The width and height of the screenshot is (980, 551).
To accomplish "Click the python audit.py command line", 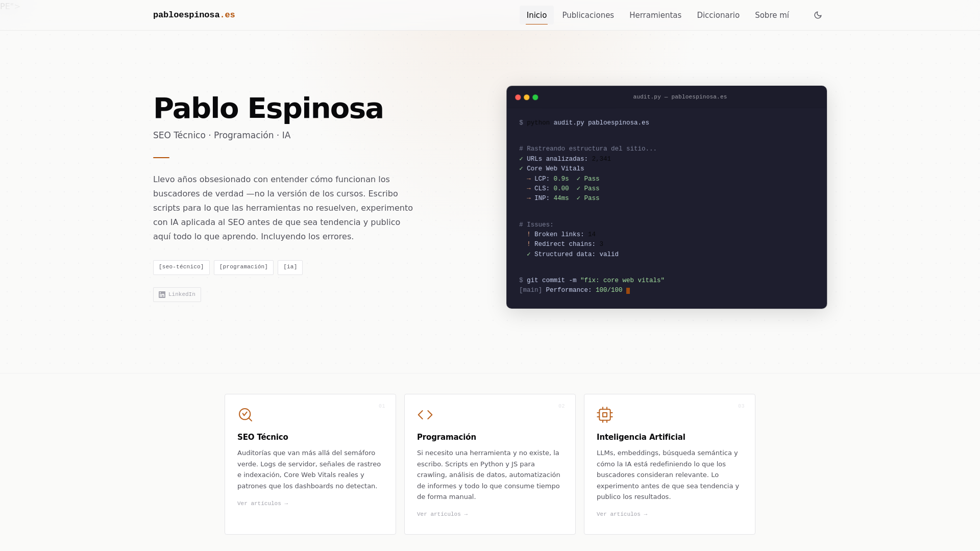I will [584, 123].
